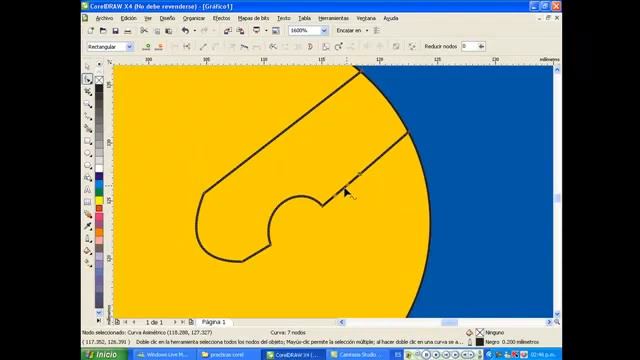
Task: Select the Shape tool in toolbox
Action: [87, 79]
